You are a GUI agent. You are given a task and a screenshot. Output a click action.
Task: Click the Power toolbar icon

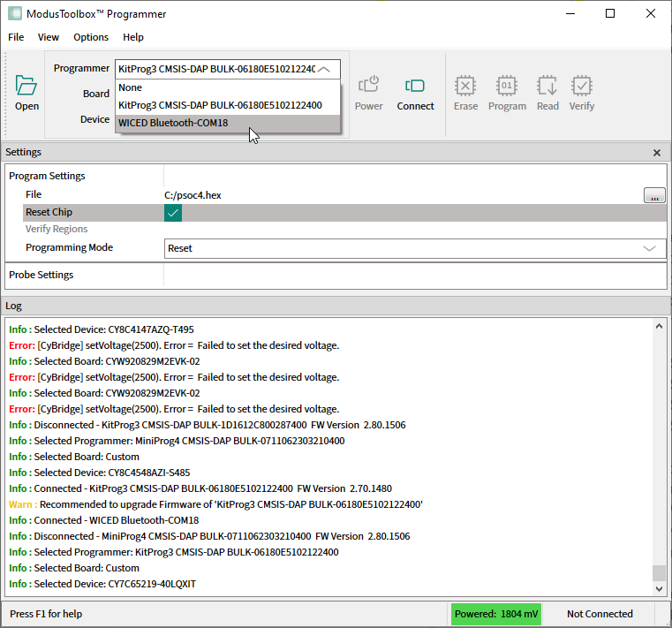coord(368,86)
